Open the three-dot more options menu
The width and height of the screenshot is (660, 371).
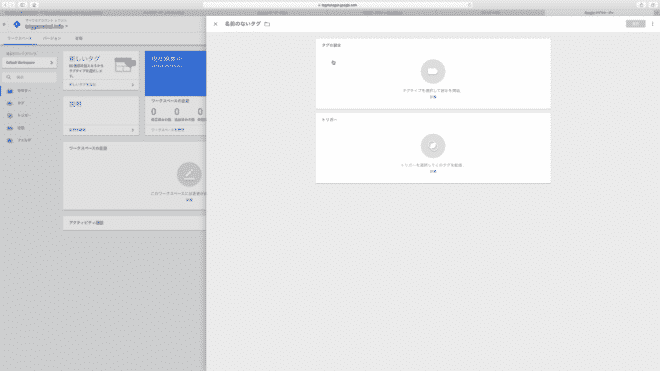click(652, 24)
